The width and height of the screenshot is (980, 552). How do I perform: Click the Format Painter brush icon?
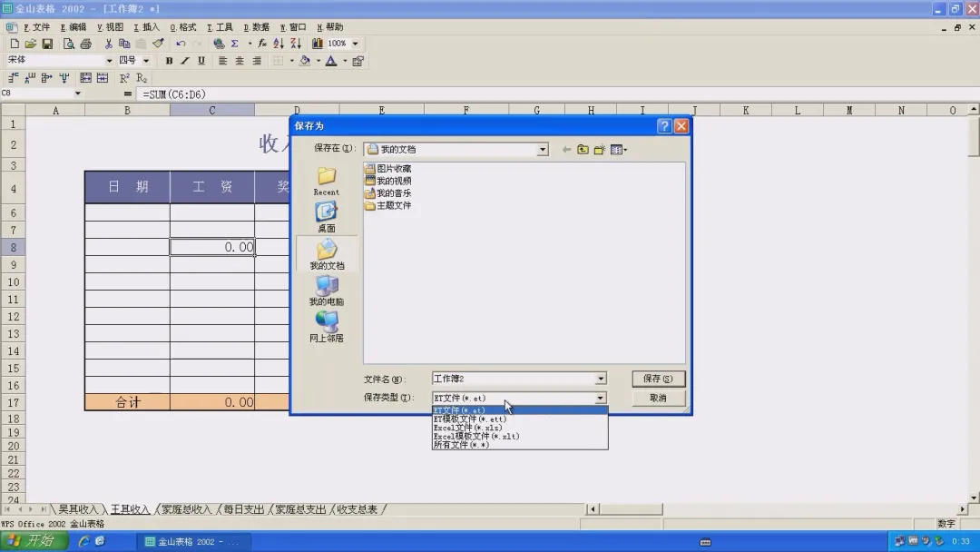click(x=158, y=44)
